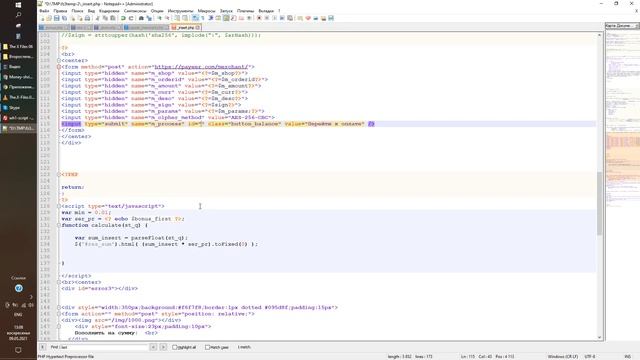Image resolution: width=640 pixels, height=360 pixels.
Task: Collapse the div fold at line 147
Action: tap(59, 327)
